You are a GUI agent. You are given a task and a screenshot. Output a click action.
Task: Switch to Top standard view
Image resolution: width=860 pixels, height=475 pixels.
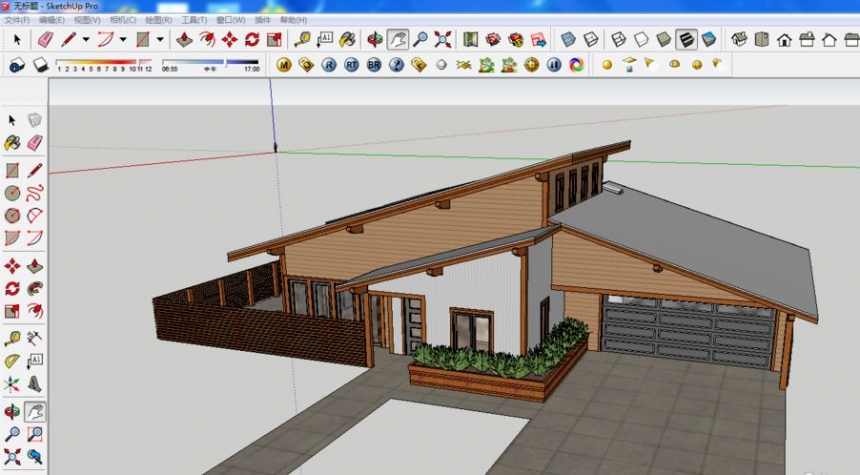coord(762,39)
